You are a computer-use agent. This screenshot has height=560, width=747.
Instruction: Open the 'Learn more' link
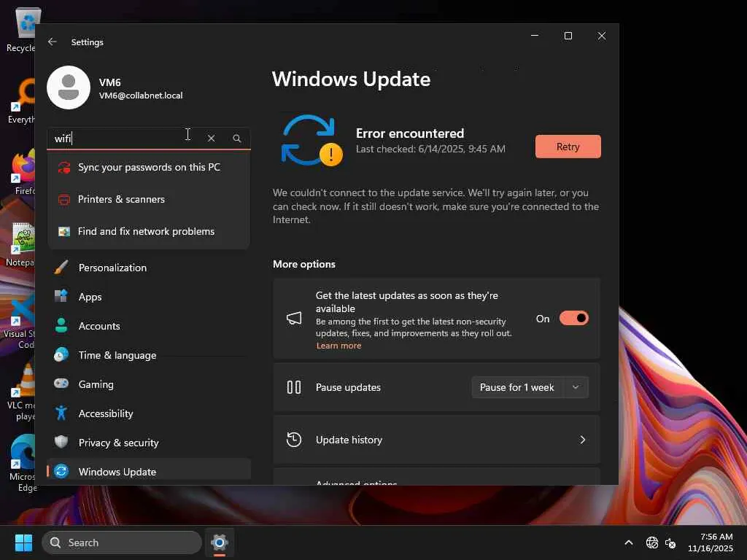click(x=338, y=346)
